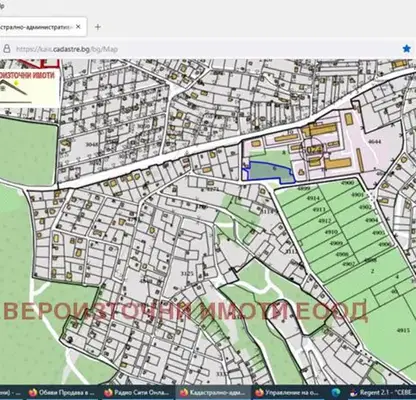This screenshot has width=416, height=400.
Task: Click parcel 4644 on the map
Action: coord(374,142)
